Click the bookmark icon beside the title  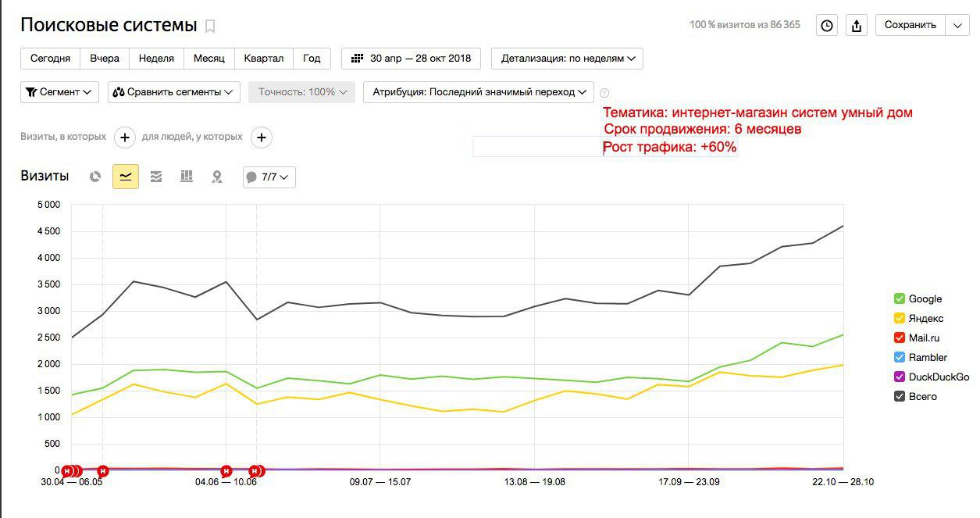point(209,27)
